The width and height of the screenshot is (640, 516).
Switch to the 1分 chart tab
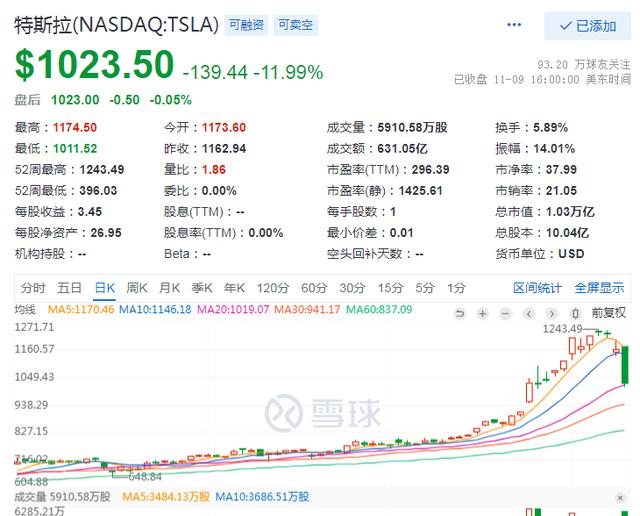click(456, 288)
